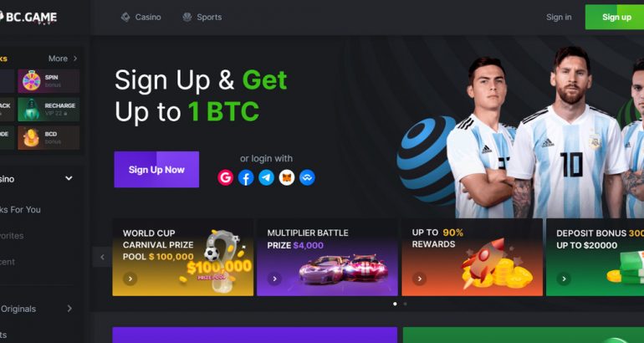
Task: Open the Casino tab in the header
Action: pyautogui.click(x=141, y=17)
